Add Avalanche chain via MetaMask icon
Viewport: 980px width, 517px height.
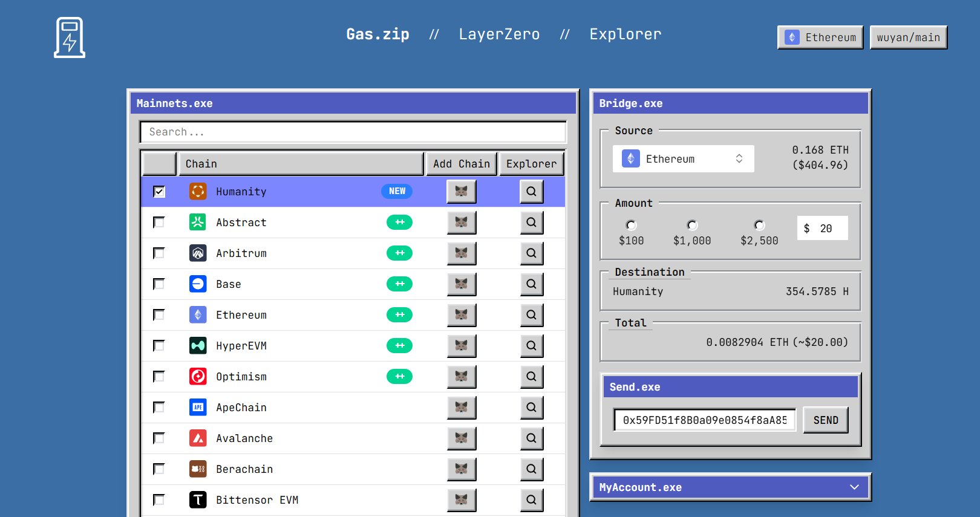click(x=462, y=438)
